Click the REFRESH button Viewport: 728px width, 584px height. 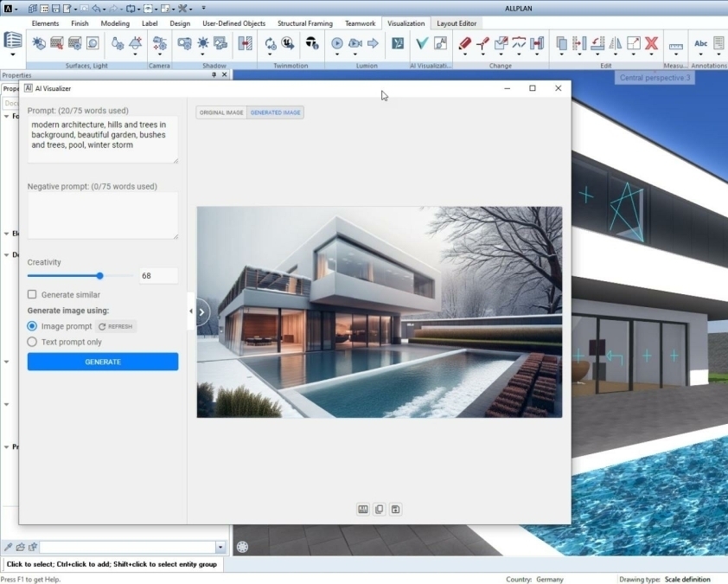point(115,326)
